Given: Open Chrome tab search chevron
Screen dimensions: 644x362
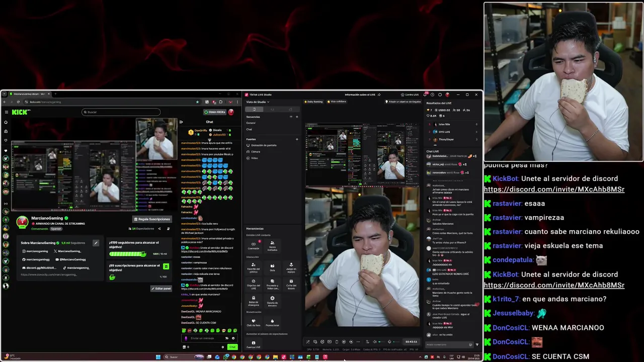Looking at the screenshot, I should click(x=4, y=94).
